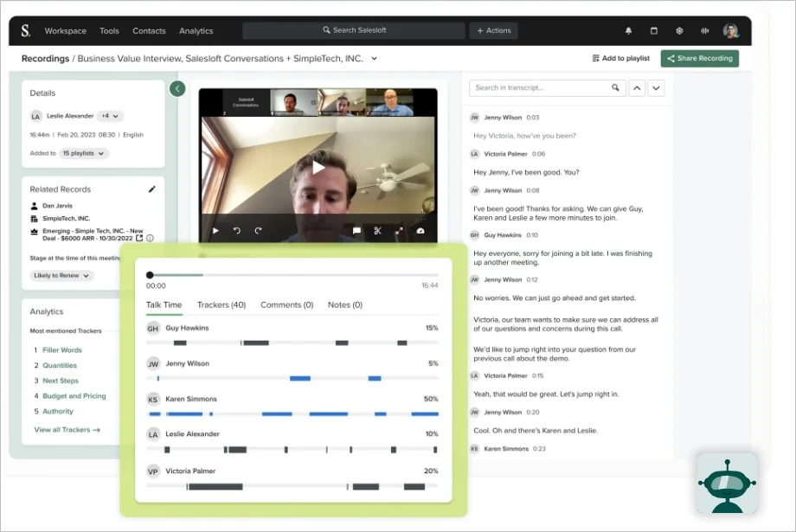Switch to the Talk Time tab
Image resolution: width=796 pixels, height=532 pixels.
click(164, 305)
